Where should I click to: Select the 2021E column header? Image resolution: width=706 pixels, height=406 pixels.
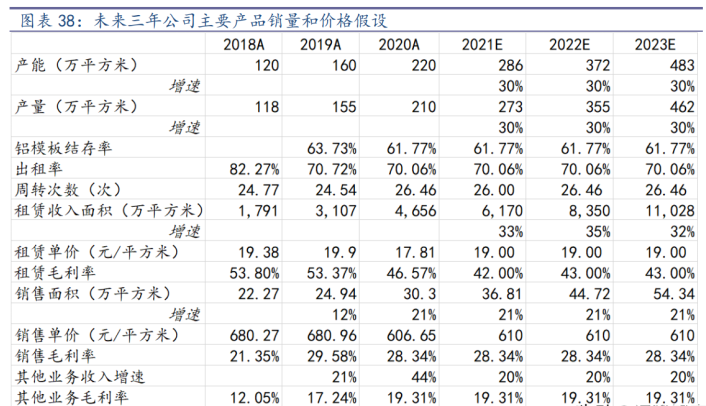pyautogui.click(x=482, y=45)
